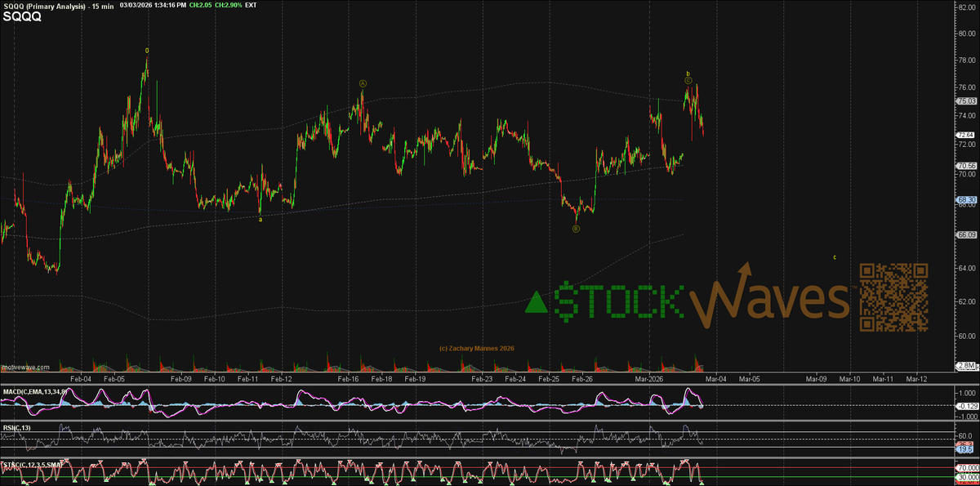The height and width of the screenshot is (486, 980).
Task: Click the Feb-23 date on time axis
Action: tap(482, 379)
